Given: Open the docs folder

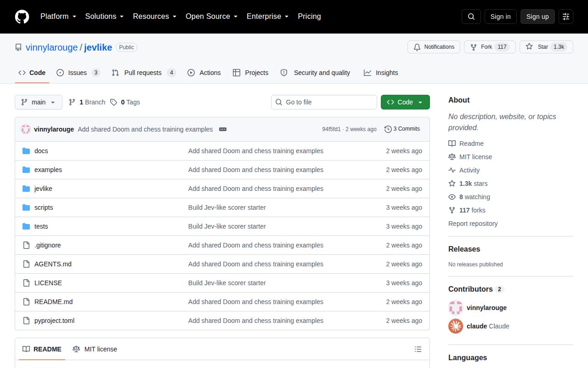Looking at the screenshot, I should point(41,151).
